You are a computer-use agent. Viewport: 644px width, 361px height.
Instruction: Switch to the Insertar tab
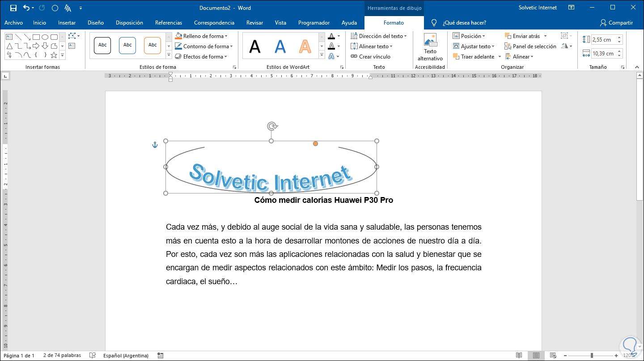tap(67, 23)
